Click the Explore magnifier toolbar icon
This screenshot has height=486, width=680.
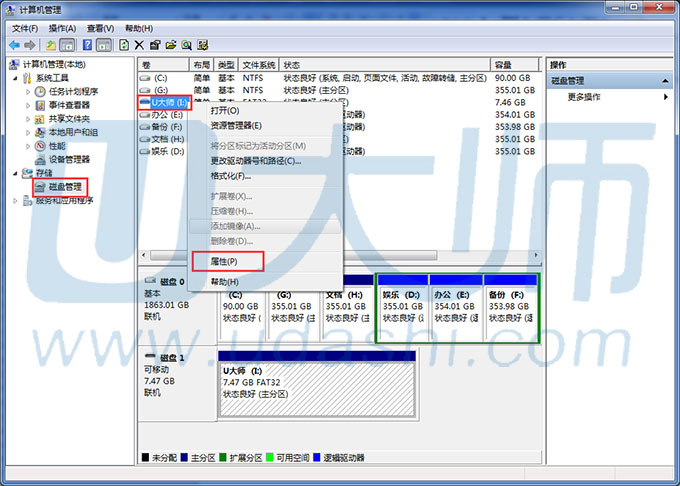click(x=187, y=45)
